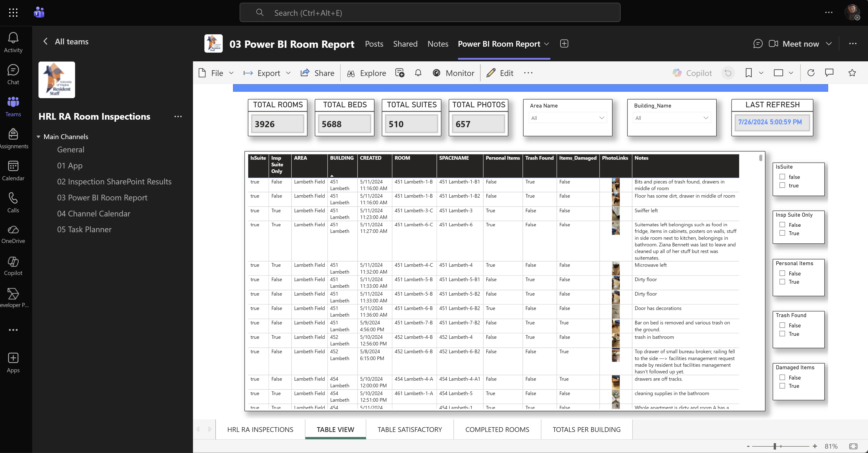Click the table vertical scrollbar
868x453 pixels.
tap(760, 158)
